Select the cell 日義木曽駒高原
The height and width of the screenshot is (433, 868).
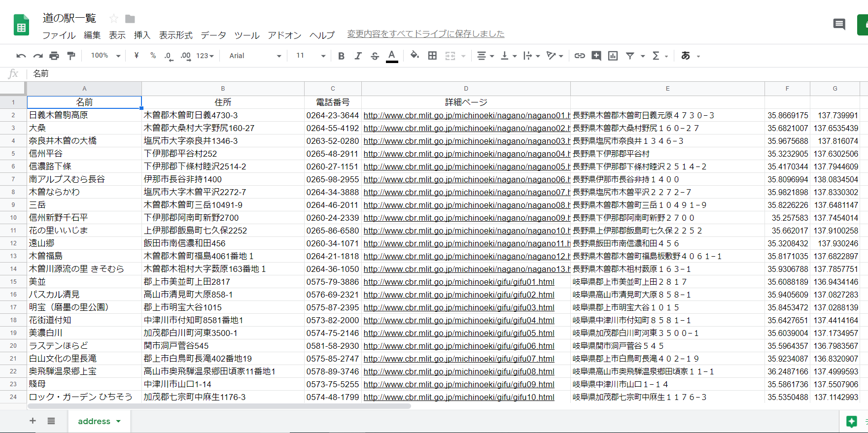[x=84, y=115]
